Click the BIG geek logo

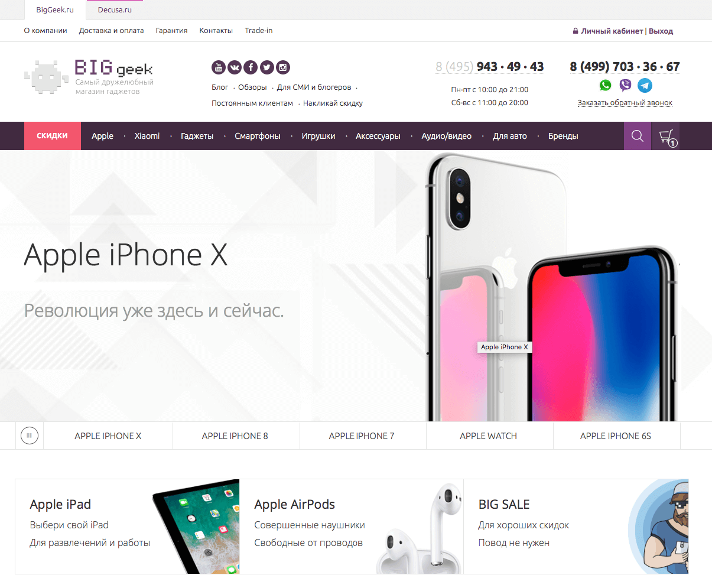tap(89, 77)
